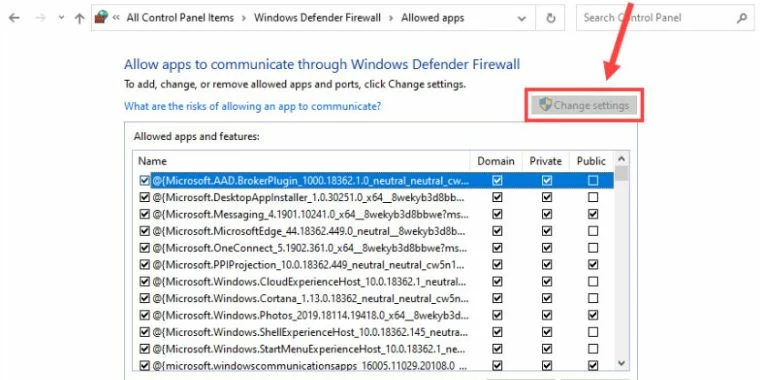Select the Windows.StartMenuExperienceHost row

(x=374, y=349)
